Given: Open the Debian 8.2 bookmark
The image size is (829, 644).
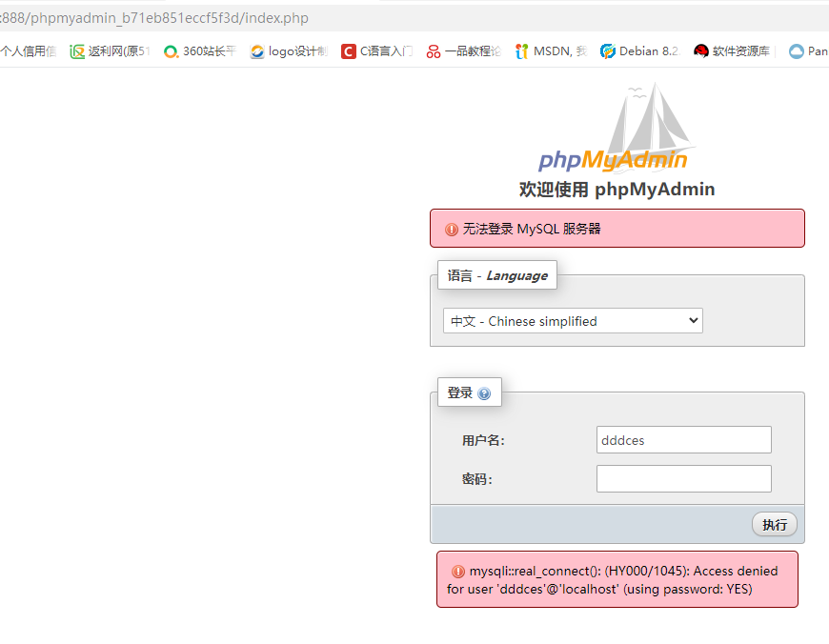Looking at the screenshot, I should [x=639, y=51].
